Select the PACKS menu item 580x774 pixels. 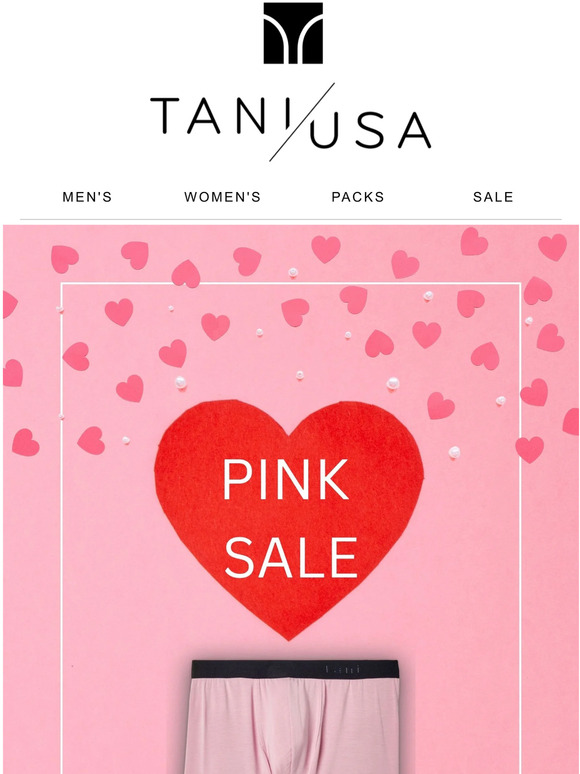click(358, 197)
